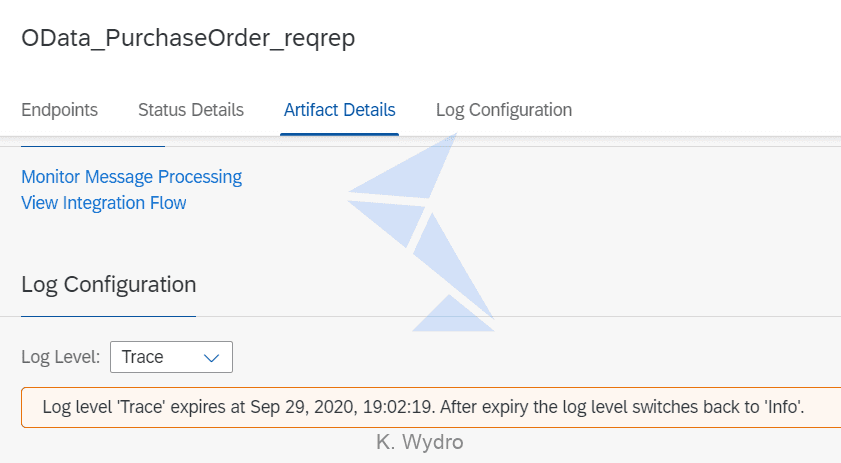Screen dimensions: 841x463
Task: Go to the Log Configuration tab
Action: 504,110
